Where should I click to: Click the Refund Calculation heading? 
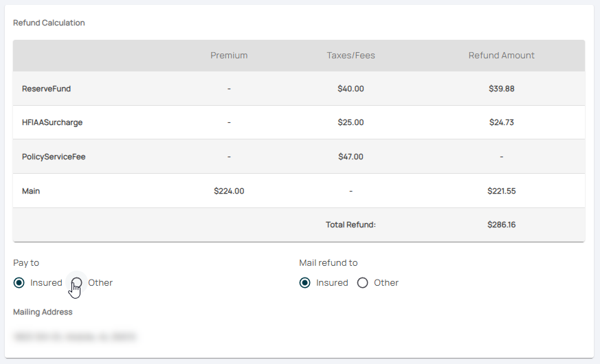tap(49, 23)
